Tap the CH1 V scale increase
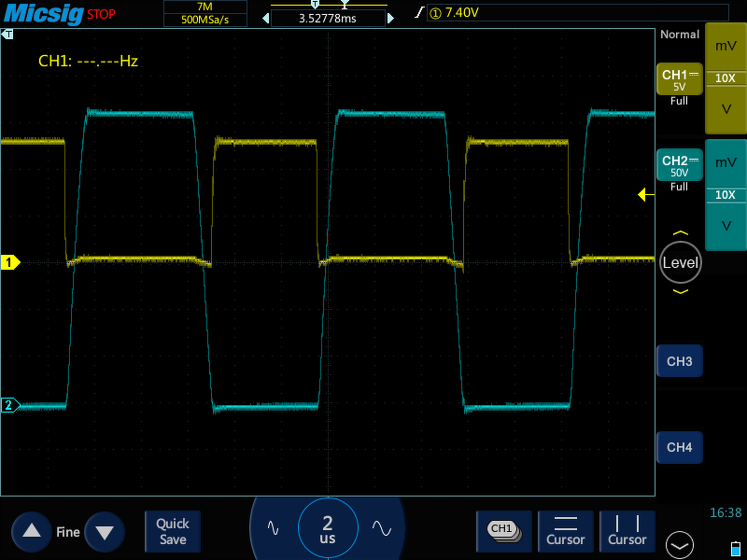747x560 pixels. tap(726, 109)
